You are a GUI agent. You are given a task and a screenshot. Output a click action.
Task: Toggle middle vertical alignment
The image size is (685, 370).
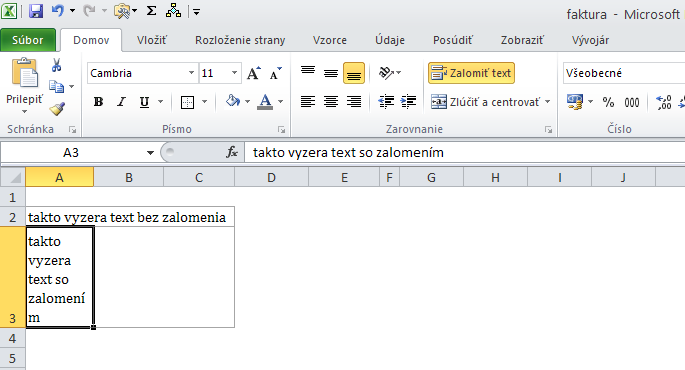point(331,73)
